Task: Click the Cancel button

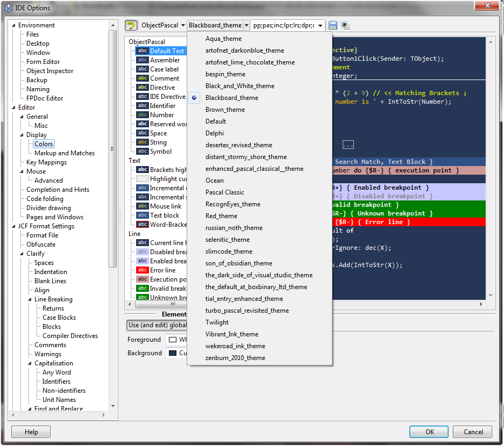Action: click(x=472, y=431)
